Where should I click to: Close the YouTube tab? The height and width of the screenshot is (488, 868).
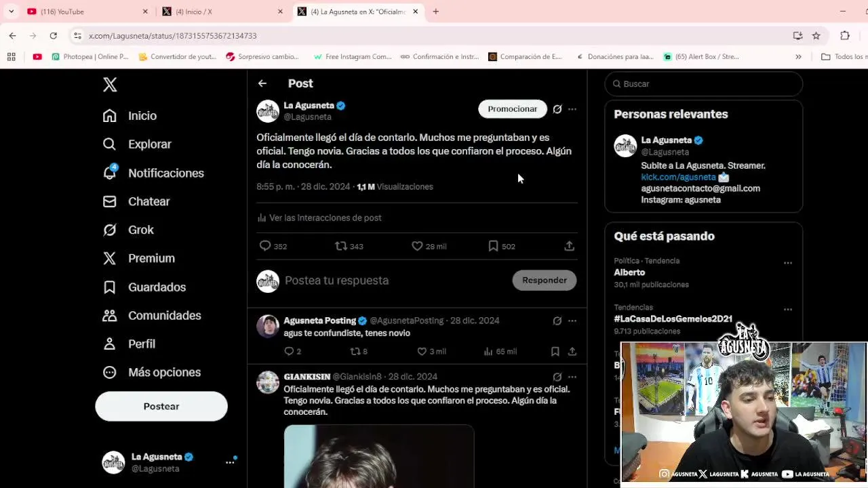(145, 12)
